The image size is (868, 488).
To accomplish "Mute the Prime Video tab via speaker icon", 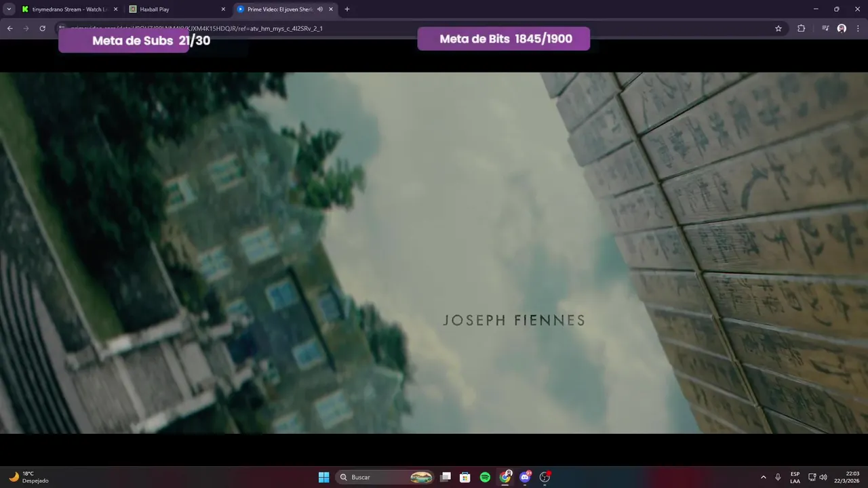I will (319, 9).
